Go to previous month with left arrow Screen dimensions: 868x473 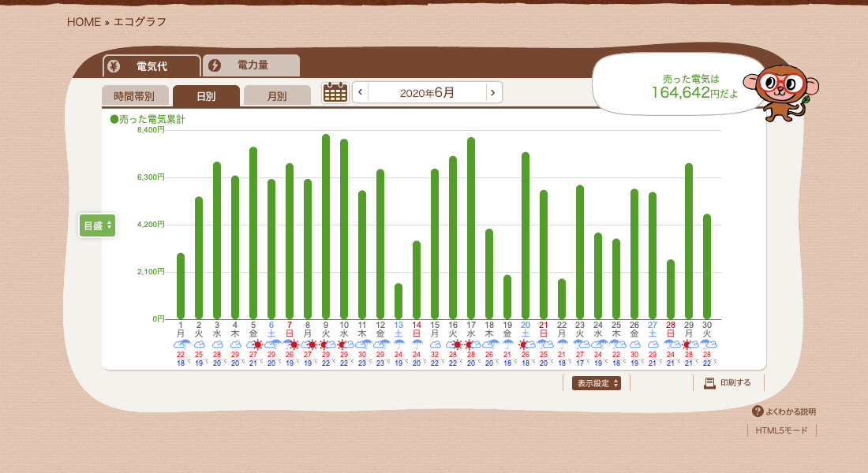(361, 92)
